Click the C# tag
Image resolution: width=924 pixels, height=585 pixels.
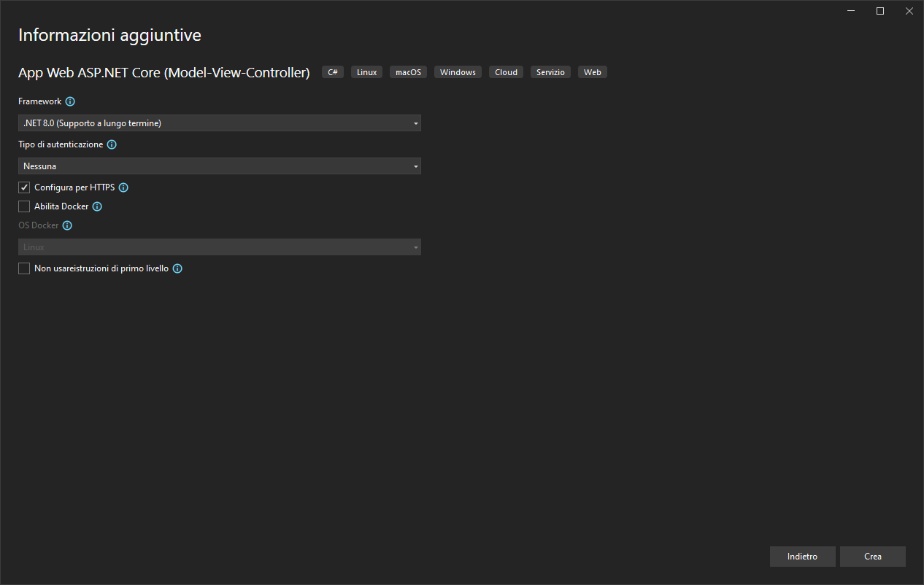point(333,72)
